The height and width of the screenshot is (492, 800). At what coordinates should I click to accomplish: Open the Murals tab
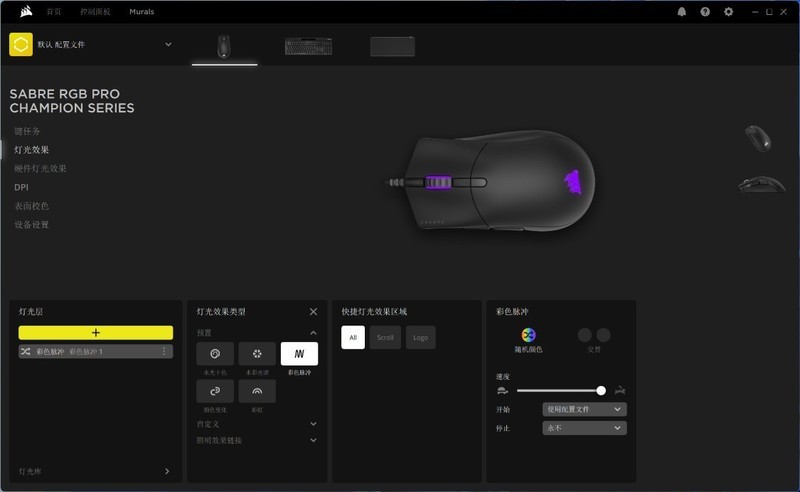point(141,11)
